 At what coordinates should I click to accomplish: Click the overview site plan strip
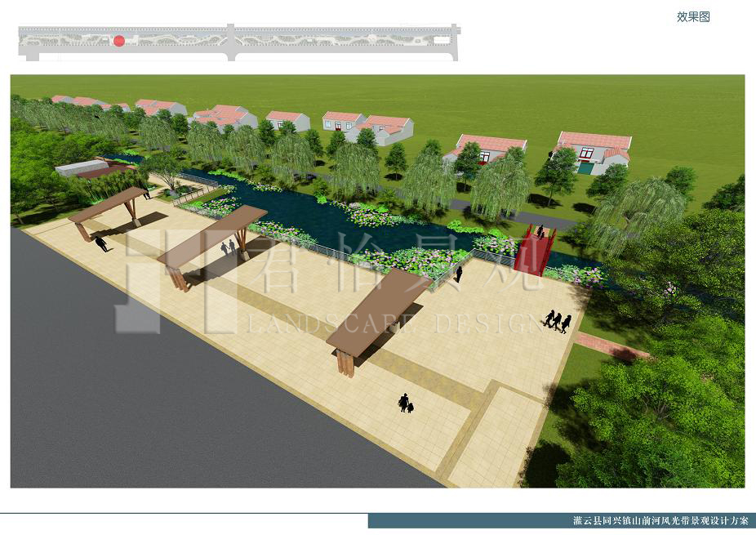238,42
